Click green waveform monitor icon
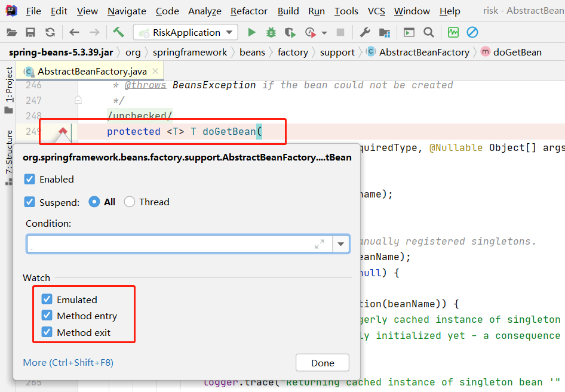Viewport: 565px width, 392px height. (x=453, y=32)
